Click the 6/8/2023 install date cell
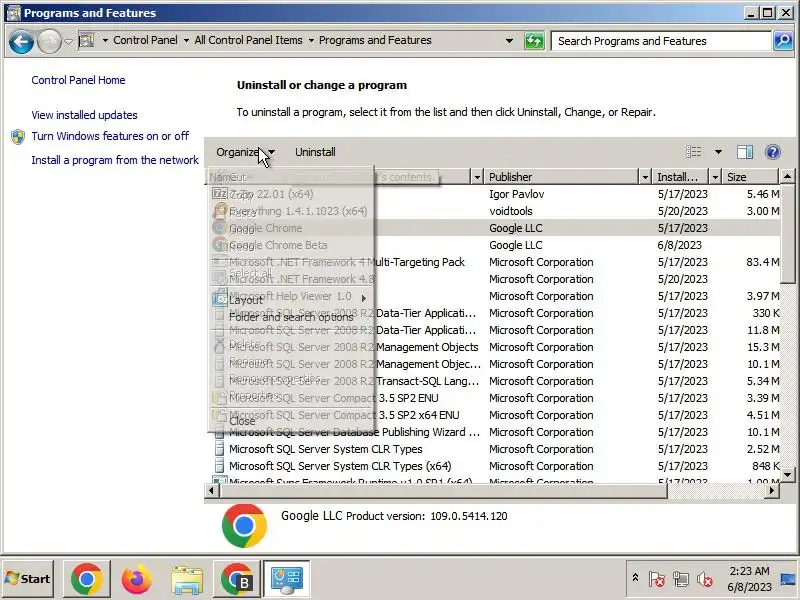Viewport: 800px width, 600px height. (x=679, y=245)
